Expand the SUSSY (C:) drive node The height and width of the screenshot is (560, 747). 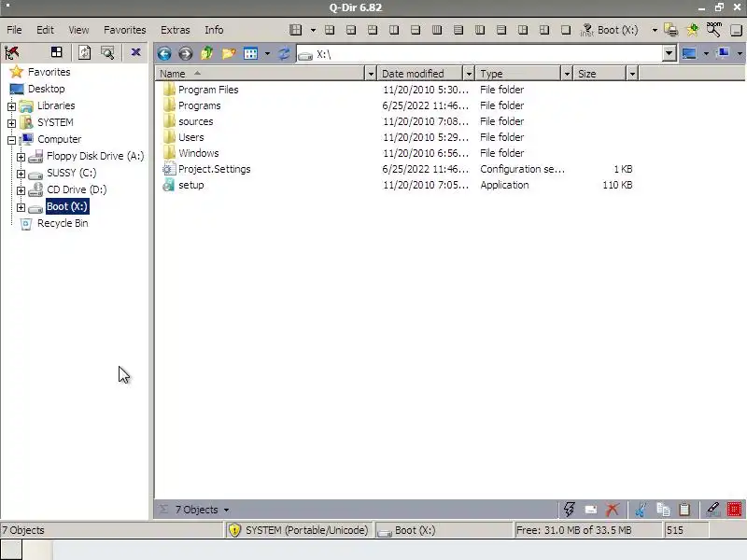pos(21,174)
